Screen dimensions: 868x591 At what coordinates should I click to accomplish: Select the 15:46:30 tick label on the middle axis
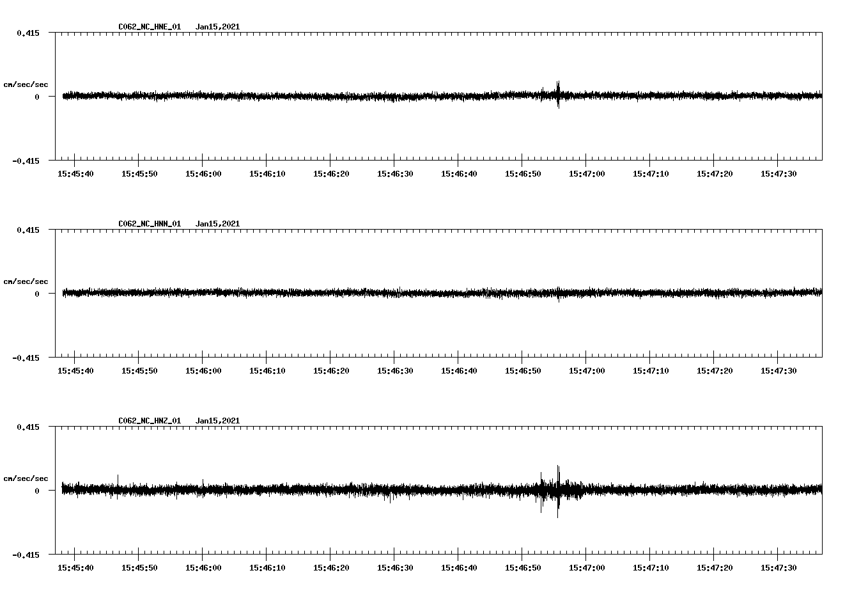(396, 370)
